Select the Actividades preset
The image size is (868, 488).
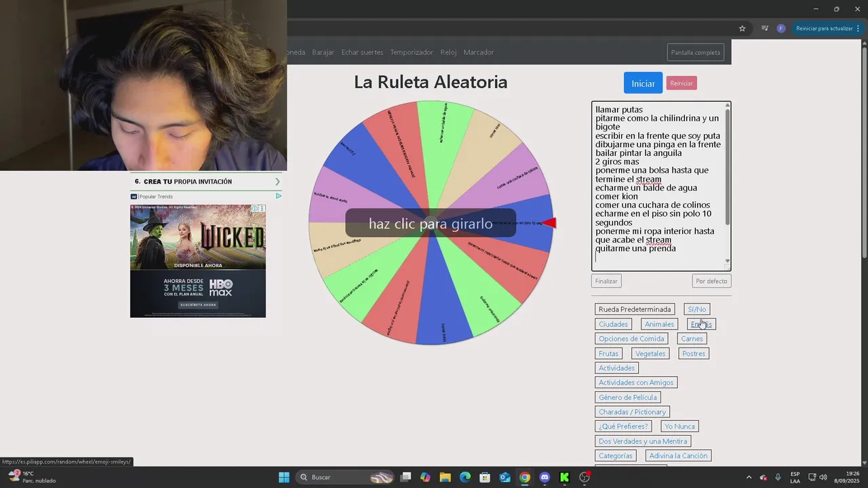click(x=616, y=368)
